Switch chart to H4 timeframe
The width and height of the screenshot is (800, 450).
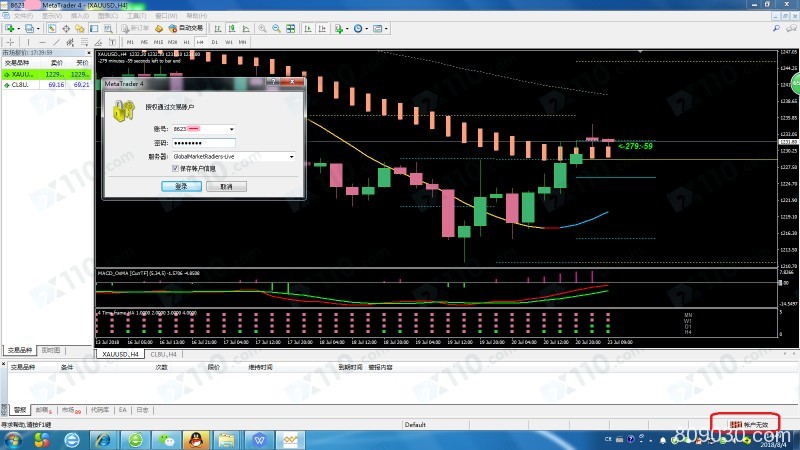(200, 42)
